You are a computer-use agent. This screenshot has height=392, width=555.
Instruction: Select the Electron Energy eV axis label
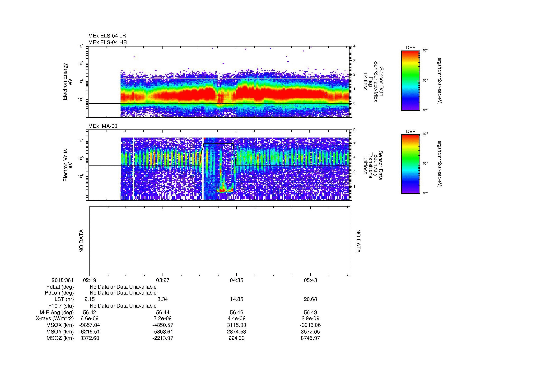coord(67,82)
